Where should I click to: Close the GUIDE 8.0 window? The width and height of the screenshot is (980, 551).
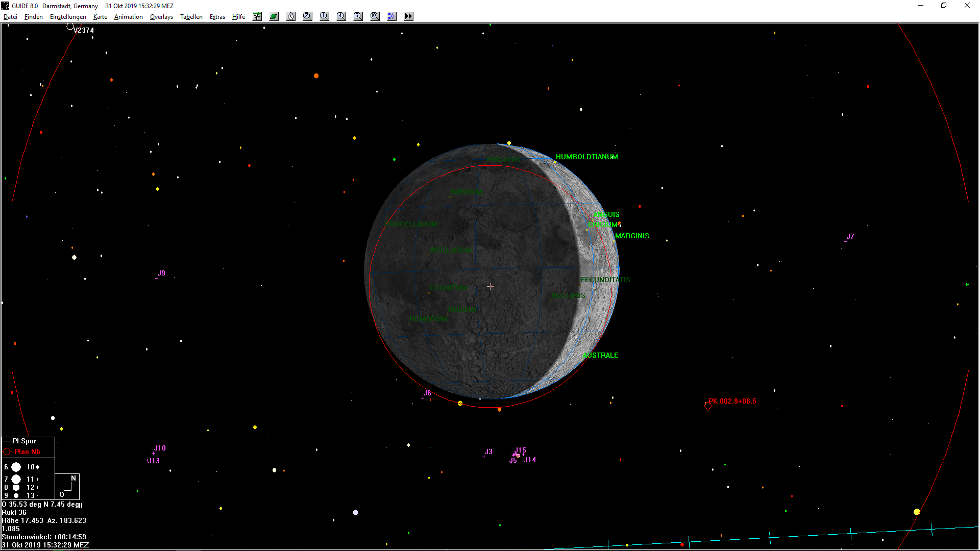coord(967,6)
